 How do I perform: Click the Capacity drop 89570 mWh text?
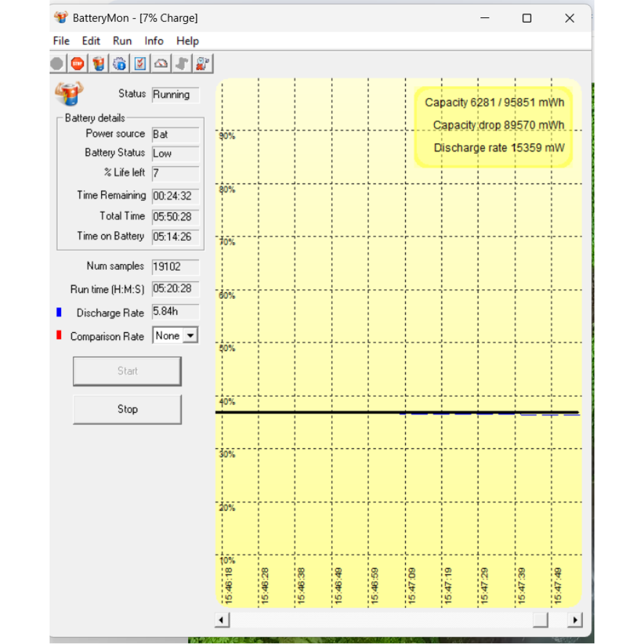pyautogui.click(x=498, y=125)
